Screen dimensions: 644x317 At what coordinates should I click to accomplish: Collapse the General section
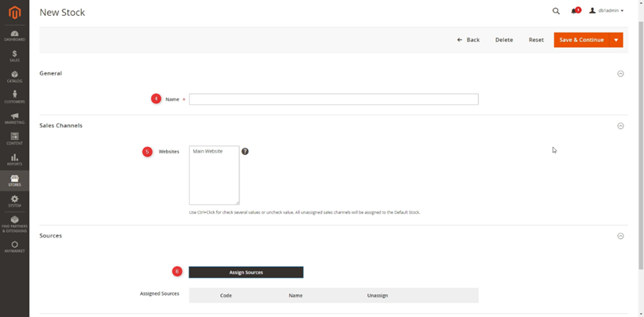(621, 74)
